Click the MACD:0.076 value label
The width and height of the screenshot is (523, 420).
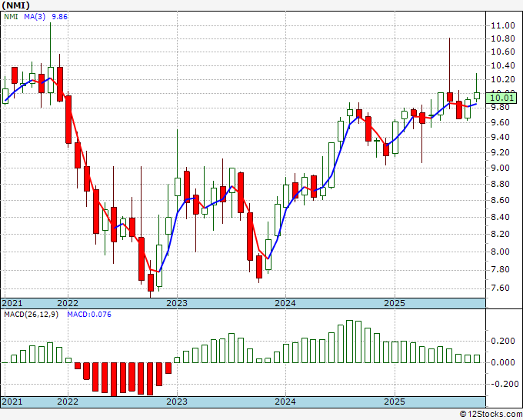point(89,315)
